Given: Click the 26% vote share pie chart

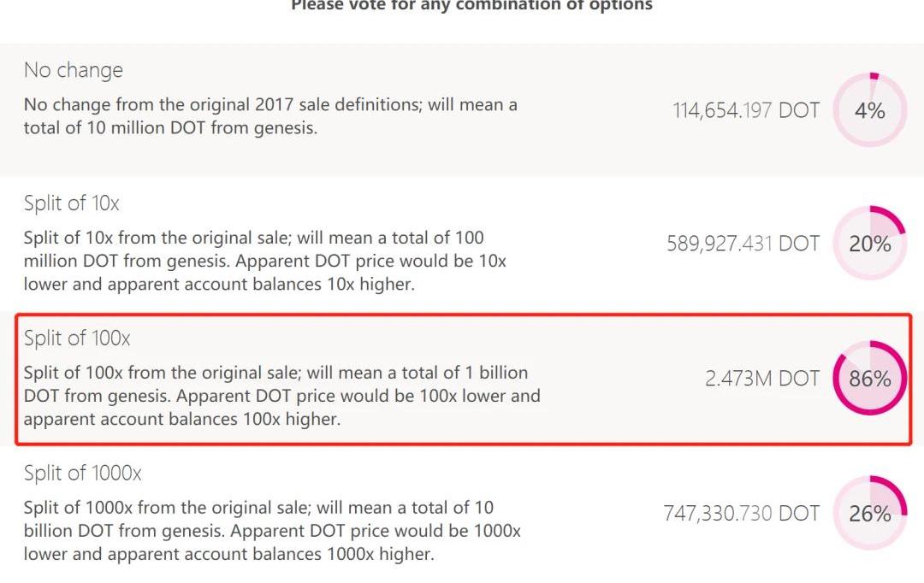Looking at the screenshot, I should [x=869, y=513].
